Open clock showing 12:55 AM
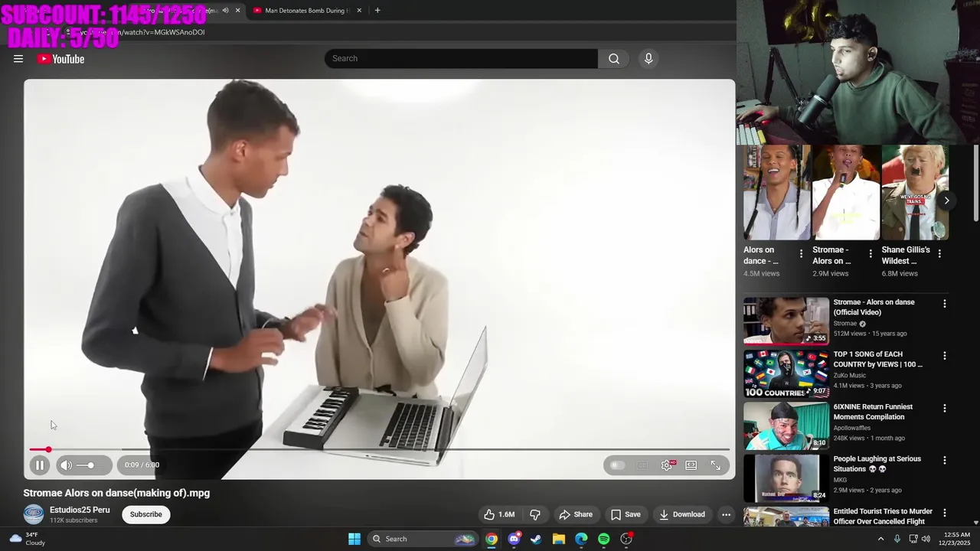The width and height of the screenshot is (980, 551). coord(956,539)
